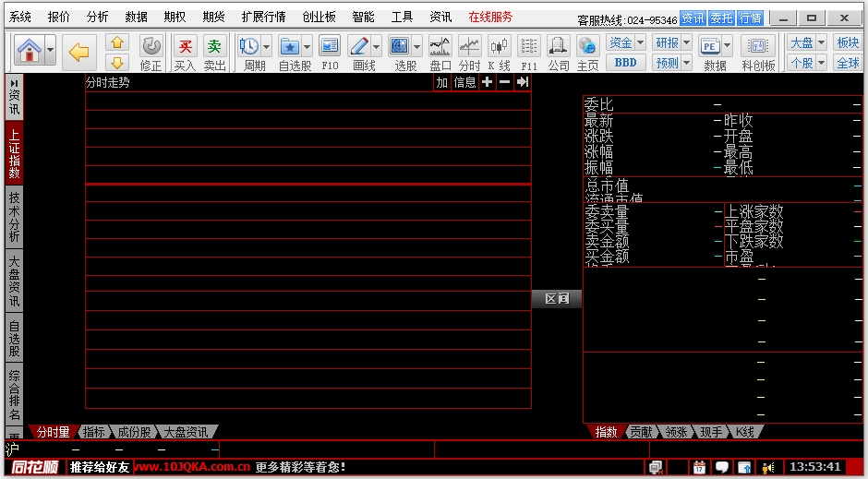868x479 pixels.
Task: Switch to the 贡献 tab
Action: 642,432
